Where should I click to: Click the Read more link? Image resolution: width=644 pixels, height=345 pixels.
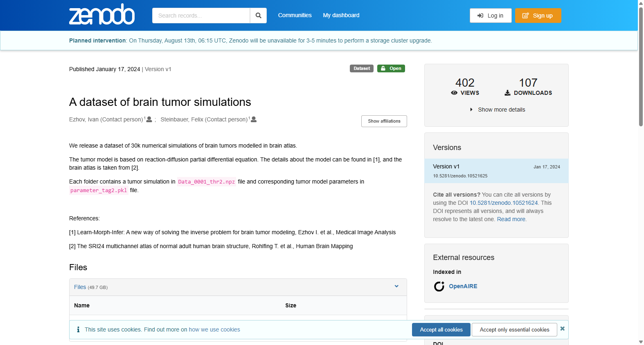pos(511,219)
